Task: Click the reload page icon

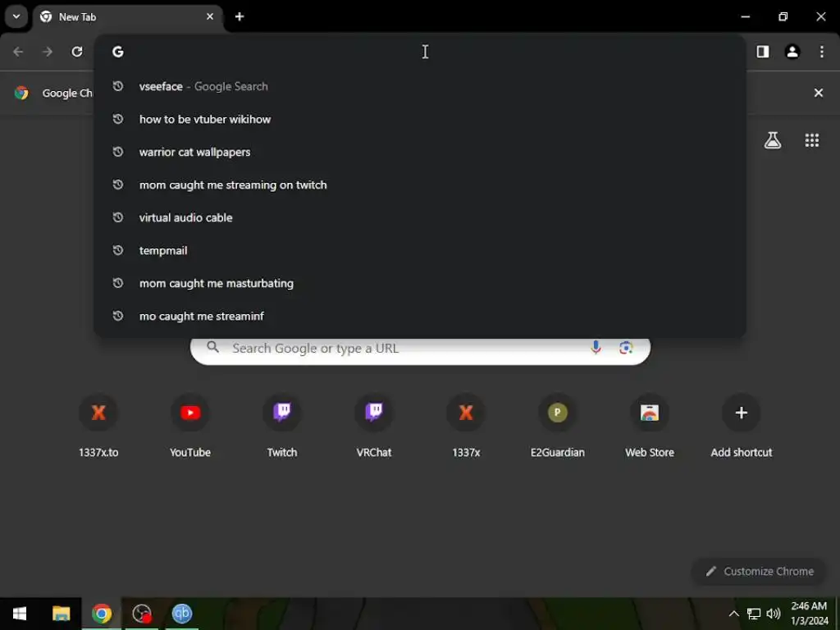Action: pyautogui.click(x=77, y=52)
